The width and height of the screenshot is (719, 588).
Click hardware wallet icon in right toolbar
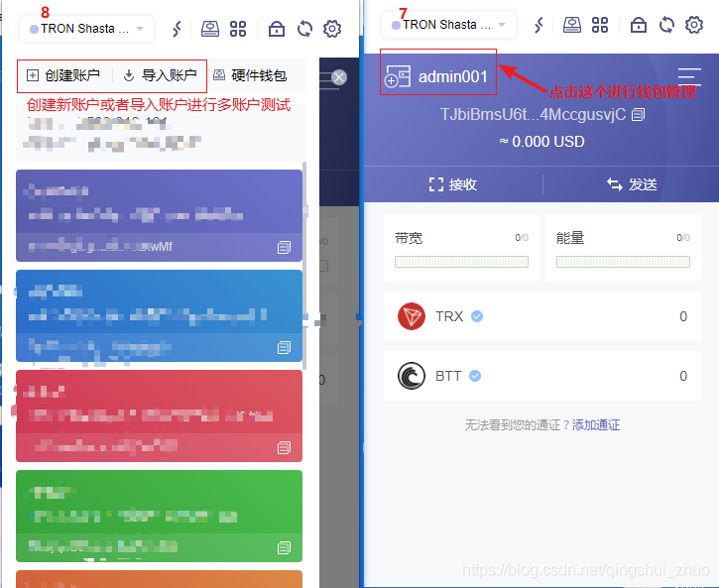pos(572,25)
